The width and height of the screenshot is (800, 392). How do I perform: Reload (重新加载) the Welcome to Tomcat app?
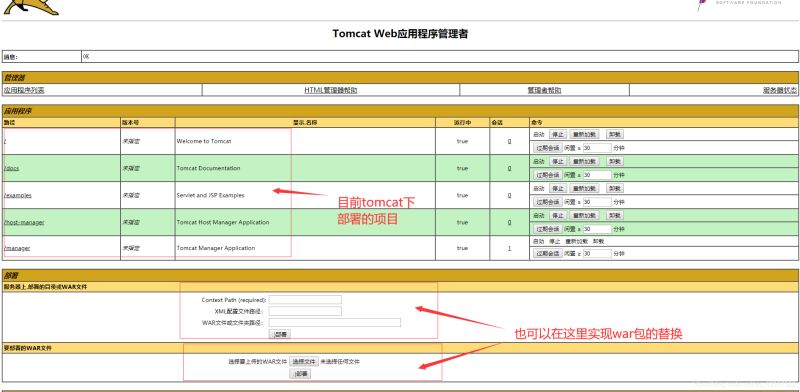(x=584, y=134)
